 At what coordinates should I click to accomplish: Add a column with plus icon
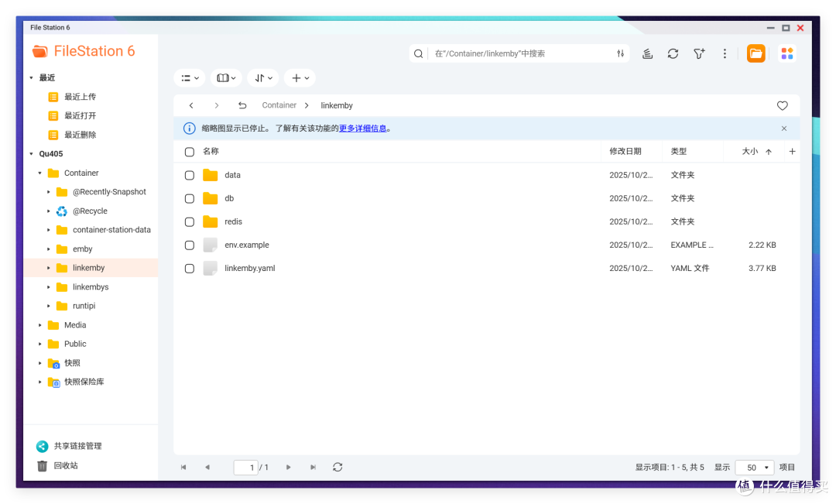pos(793,152)
